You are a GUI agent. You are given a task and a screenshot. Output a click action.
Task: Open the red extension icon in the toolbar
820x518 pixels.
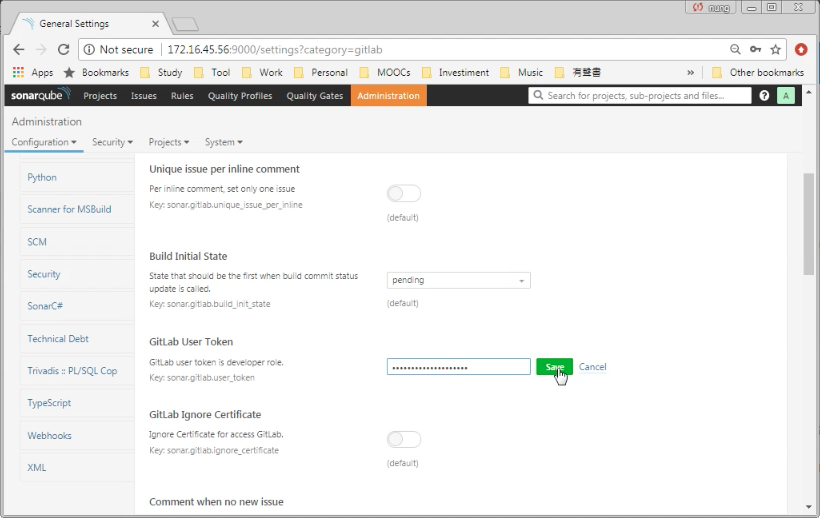pos(801,50)
